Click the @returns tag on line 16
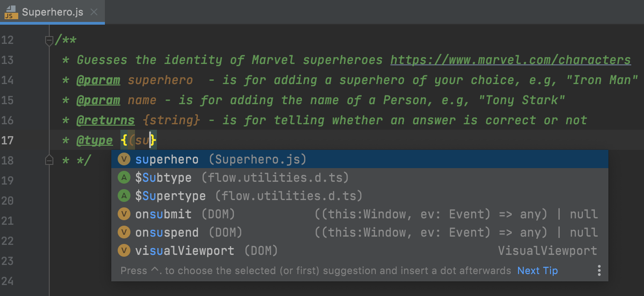This screenshot has height=296, width=644. 105,120
